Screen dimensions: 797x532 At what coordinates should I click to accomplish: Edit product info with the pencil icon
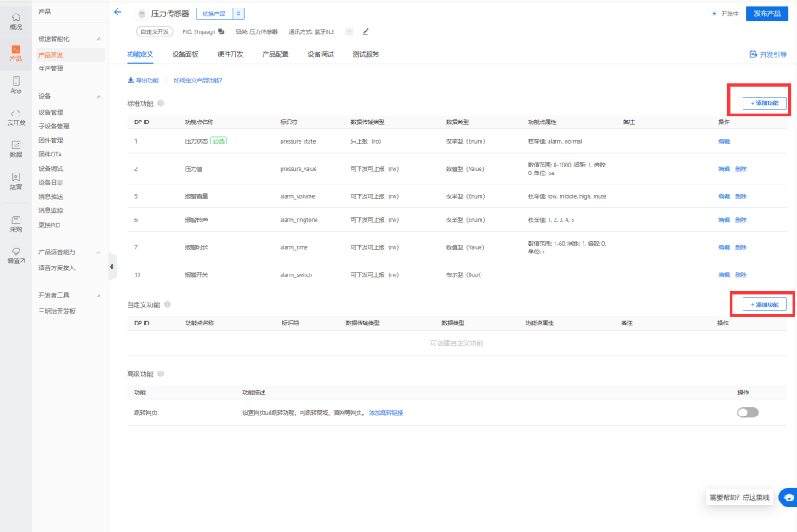coord(366,31)
